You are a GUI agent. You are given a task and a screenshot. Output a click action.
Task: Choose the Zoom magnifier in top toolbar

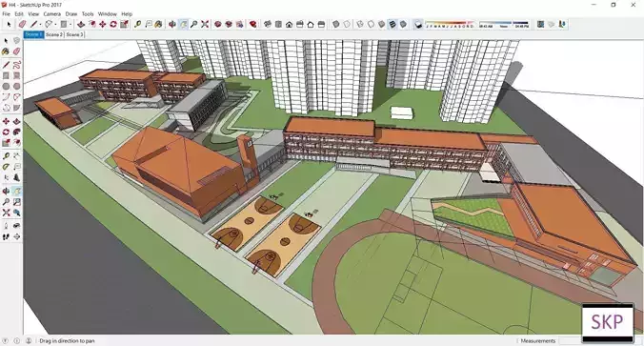(x=193, y=24)
